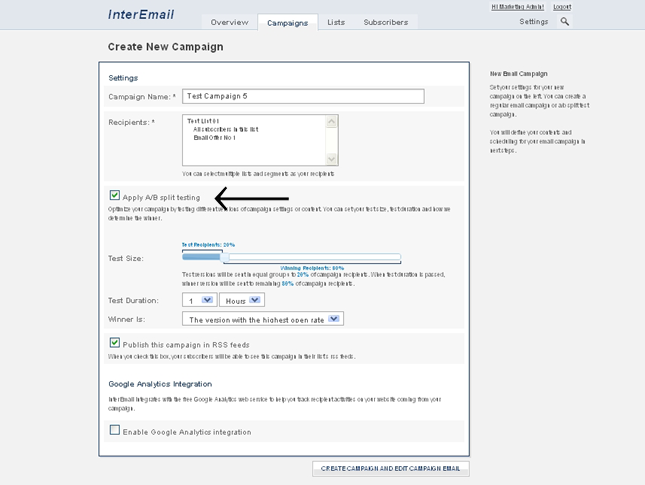
Task: Enable Google Analytics integration checkbox
Action: coord(115,431)
